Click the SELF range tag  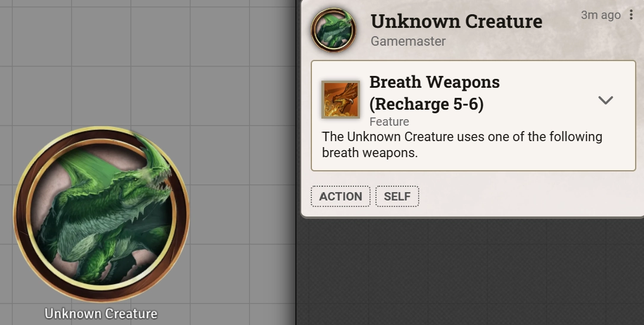397,196
